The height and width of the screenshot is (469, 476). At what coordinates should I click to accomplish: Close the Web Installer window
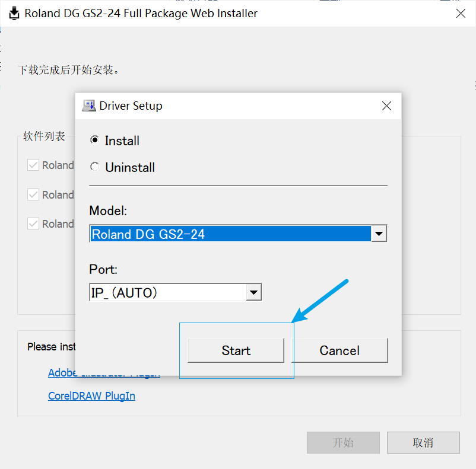click(461, 14)
